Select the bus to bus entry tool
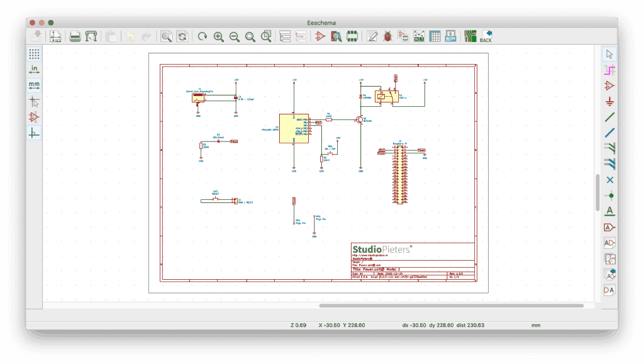This screenshot has width=644, height=364. (x=609, y=163)
